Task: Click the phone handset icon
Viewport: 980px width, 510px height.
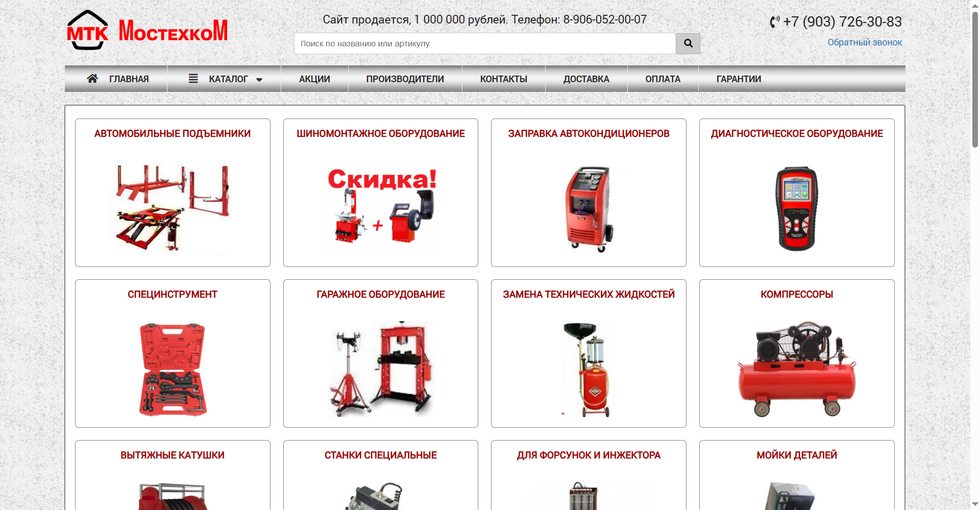Action: coord(774,22)
